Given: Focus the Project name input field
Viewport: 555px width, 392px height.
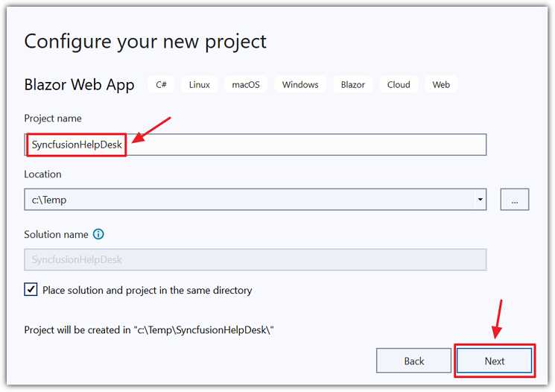Looking at the screenshot, I should pyautogui.click(x=256, y=145).
